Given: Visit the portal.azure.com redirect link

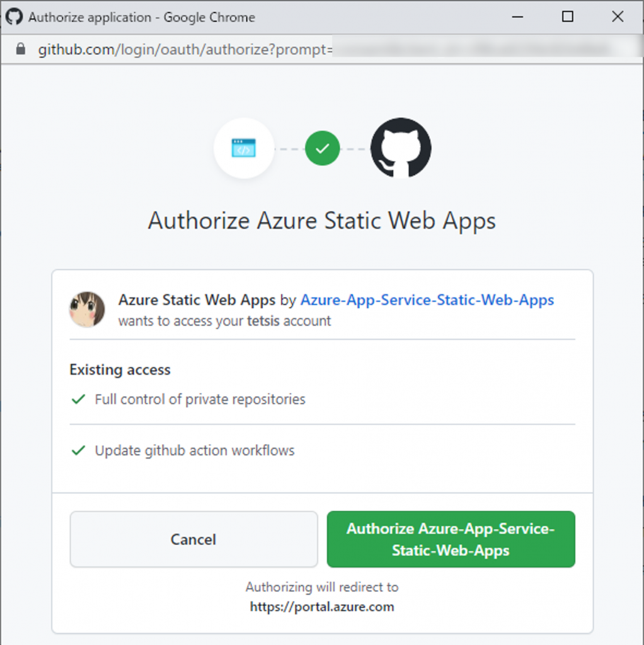Looking at the screenshot, I should pos(322,607).
